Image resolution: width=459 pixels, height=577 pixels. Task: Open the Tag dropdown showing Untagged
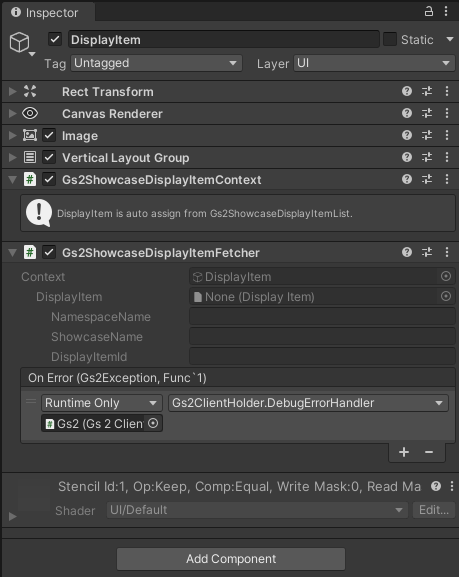[x=156, y=63]
